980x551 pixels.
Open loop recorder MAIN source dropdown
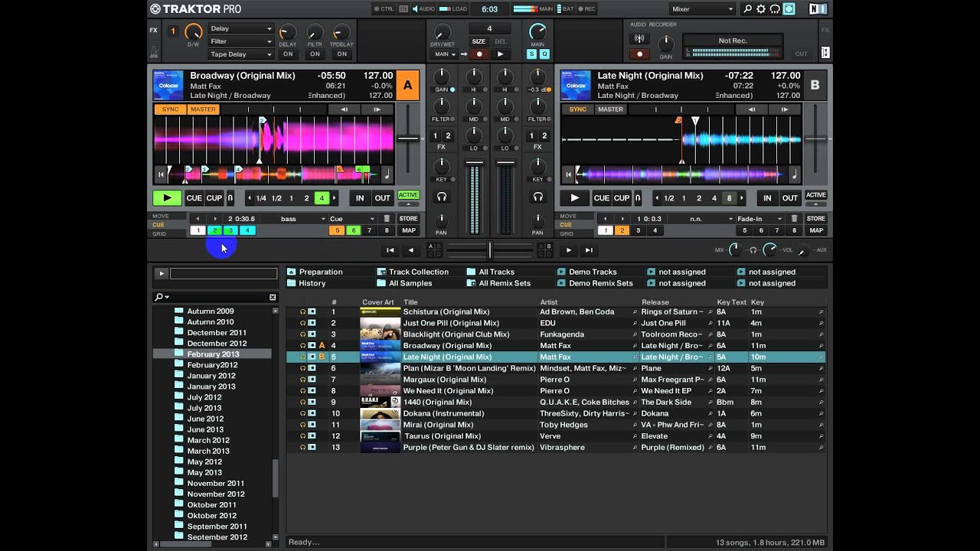445,54
